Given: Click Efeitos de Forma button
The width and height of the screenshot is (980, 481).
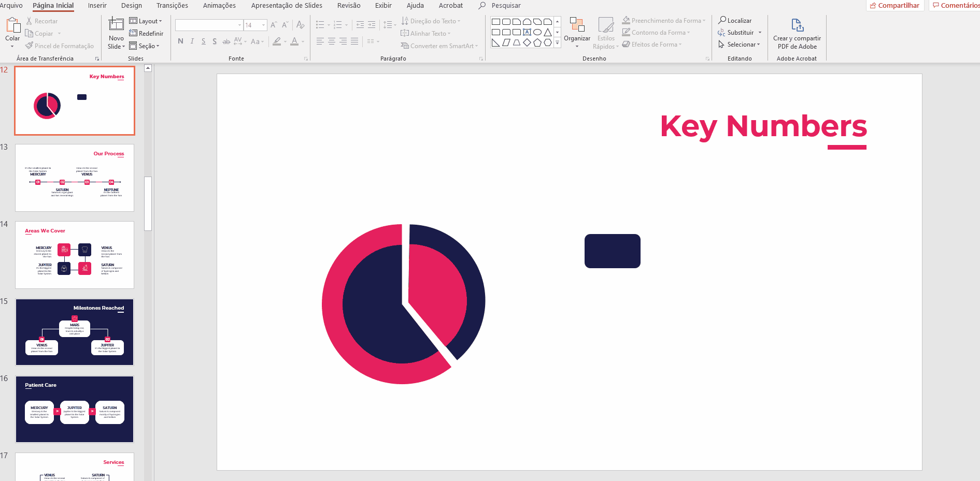Looking at the screenshot, I should 652,45.
